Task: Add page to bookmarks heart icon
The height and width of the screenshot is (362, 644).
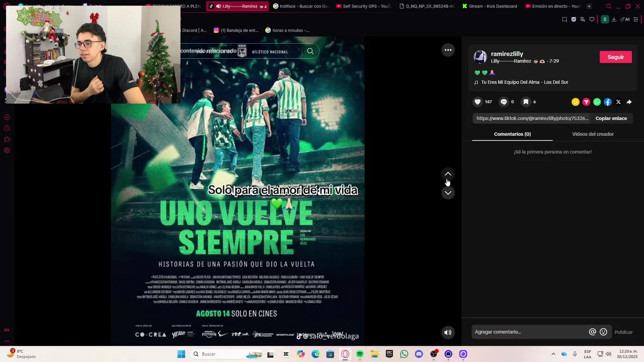Action: click(592, 19)
